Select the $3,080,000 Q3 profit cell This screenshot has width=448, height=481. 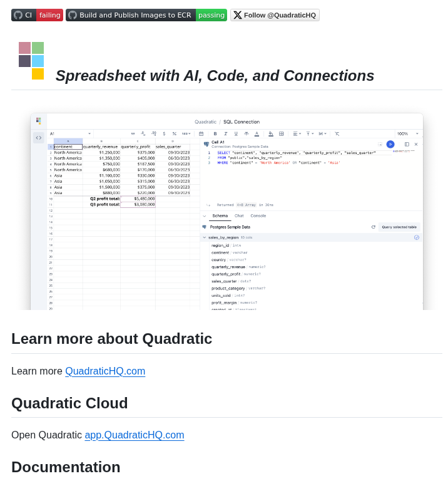coord(138,205)
